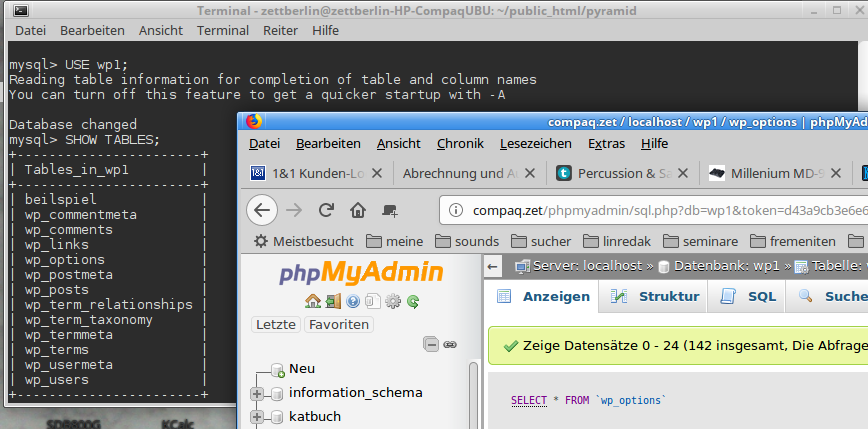Click the phpMyAdmin home icon

(x=313, y=300)
